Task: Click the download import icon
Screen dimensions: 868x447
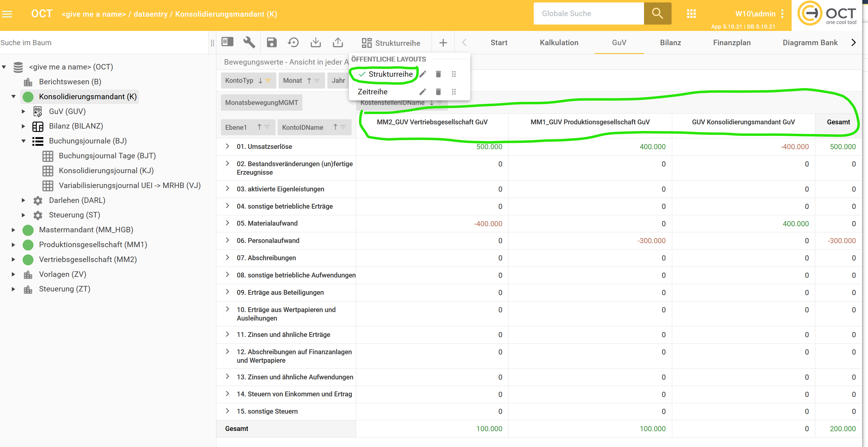Action: (x=316, y=43)
